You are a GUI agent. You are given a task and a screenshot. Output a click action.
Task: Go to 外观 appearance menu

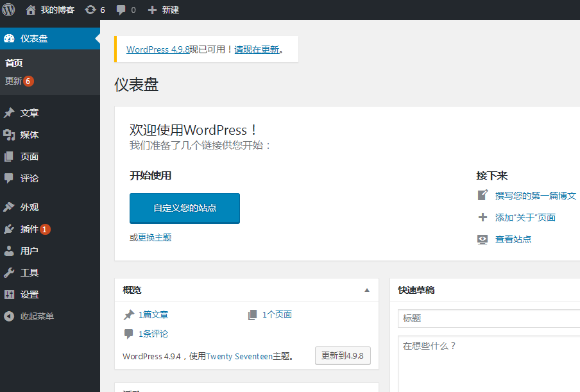click(x=29, y=207)
